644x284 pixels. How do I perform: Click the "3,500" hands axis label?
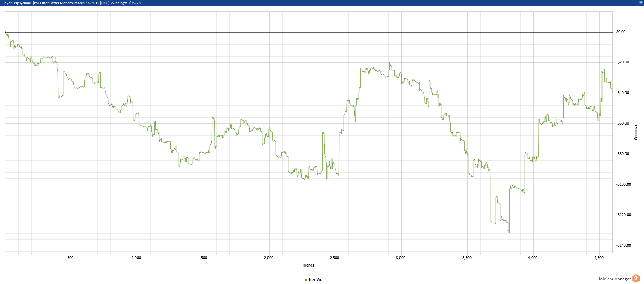point(467,258)
